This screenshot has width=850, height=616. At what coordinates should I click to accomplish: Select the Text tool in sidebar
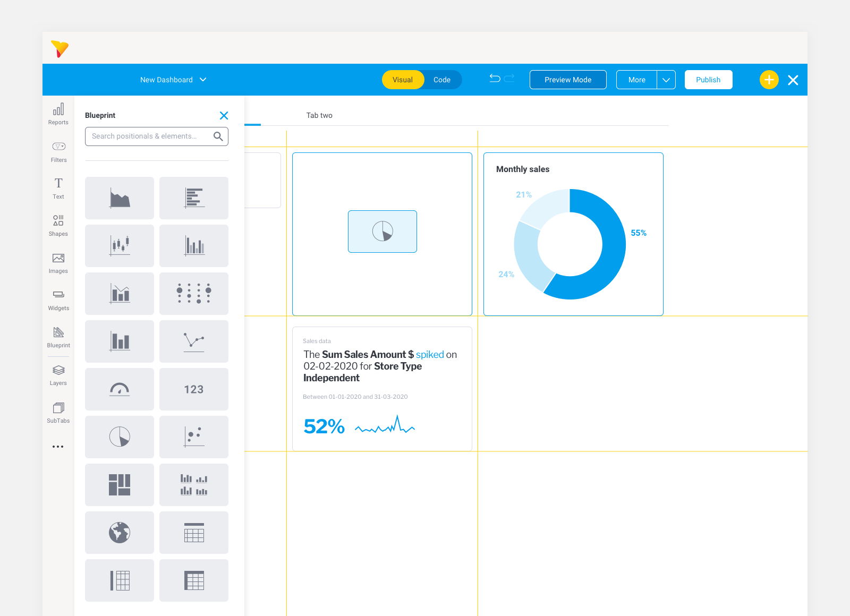58,188
